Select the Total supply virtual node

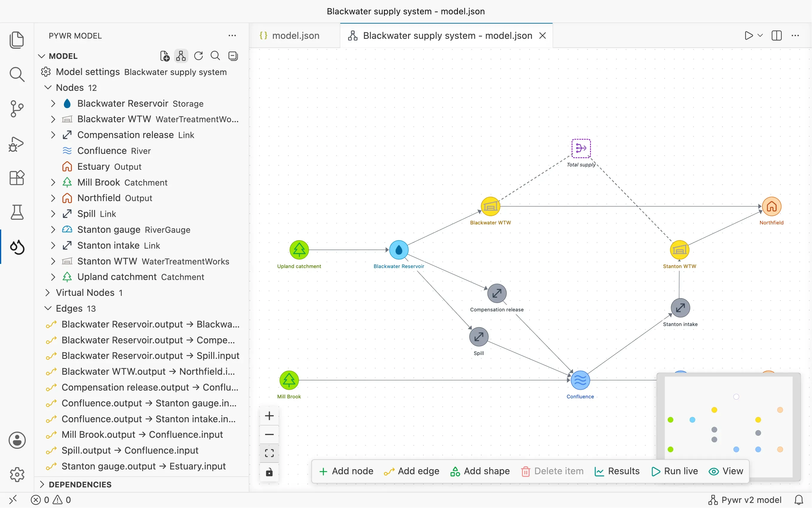tap(581, 148)
